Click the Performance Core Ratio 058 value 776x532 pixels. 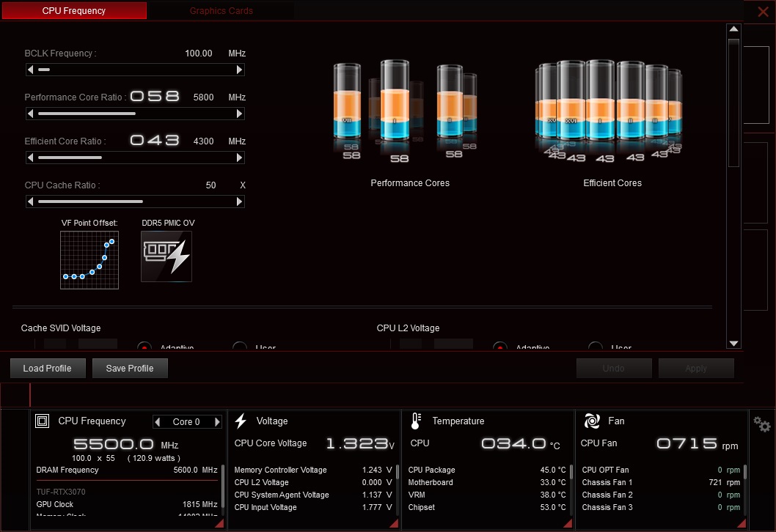click(155, 96)
